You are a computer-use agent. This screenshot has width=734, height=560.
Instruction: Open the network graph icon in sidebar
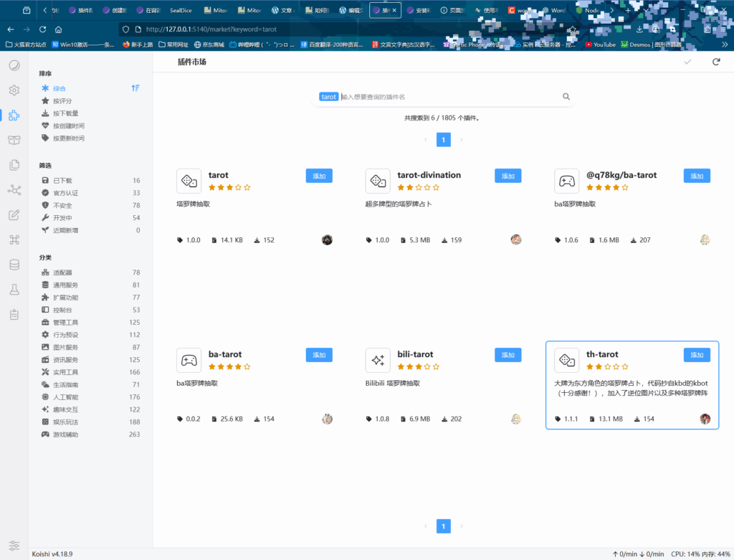point(14,190)
